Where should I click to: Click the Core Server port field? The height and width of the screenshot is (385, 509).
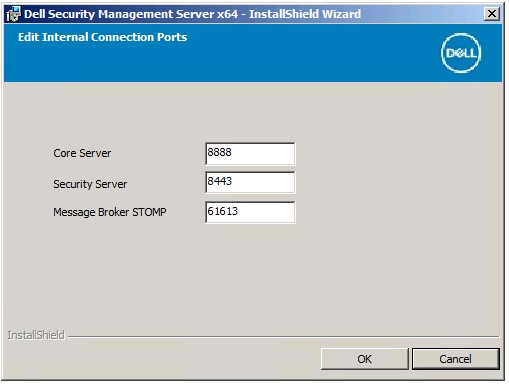tap(250, 153)
